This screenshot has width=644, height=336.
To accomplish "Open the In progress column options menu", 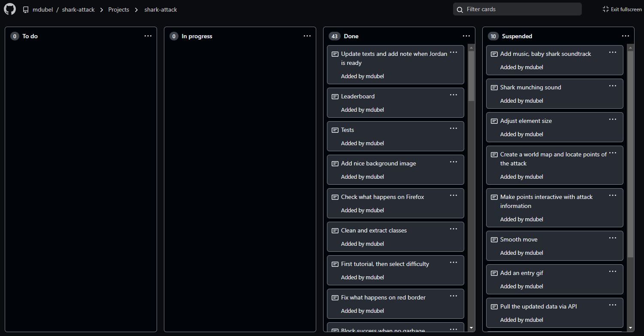I will pyautogui.click(x=307, y=36).
